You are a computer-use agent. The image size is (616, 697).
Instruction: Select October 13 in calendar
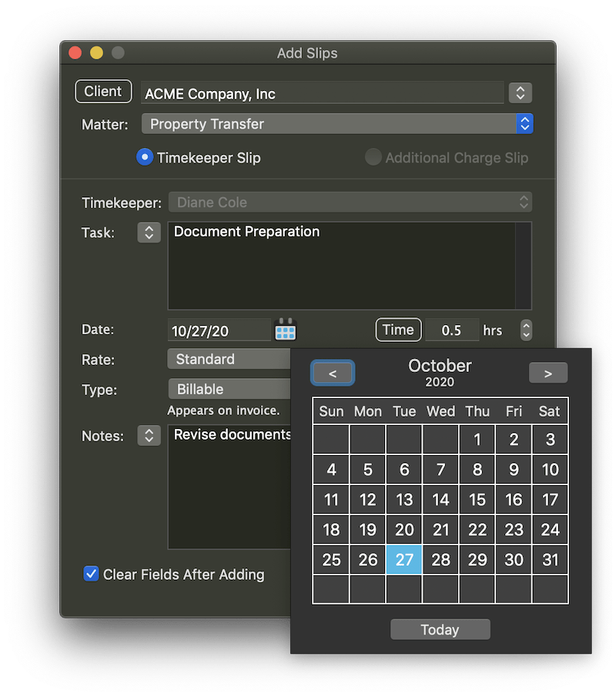pos(404,500)
